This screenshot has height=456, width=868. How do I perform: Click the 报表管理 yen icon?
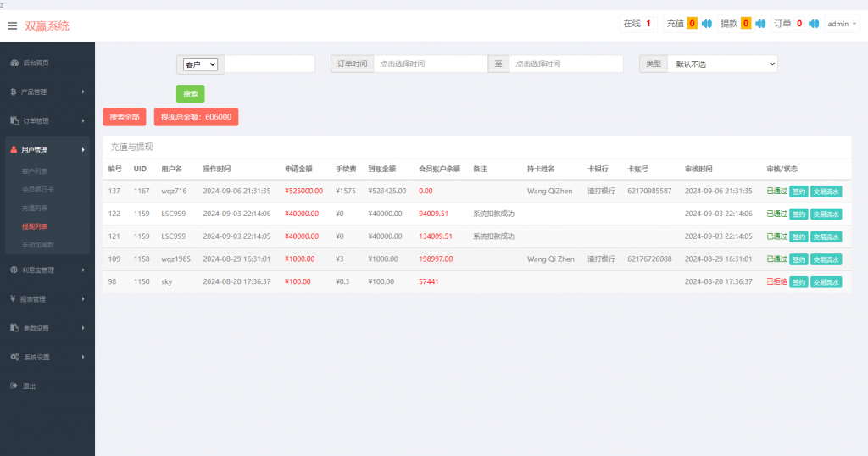14,298
